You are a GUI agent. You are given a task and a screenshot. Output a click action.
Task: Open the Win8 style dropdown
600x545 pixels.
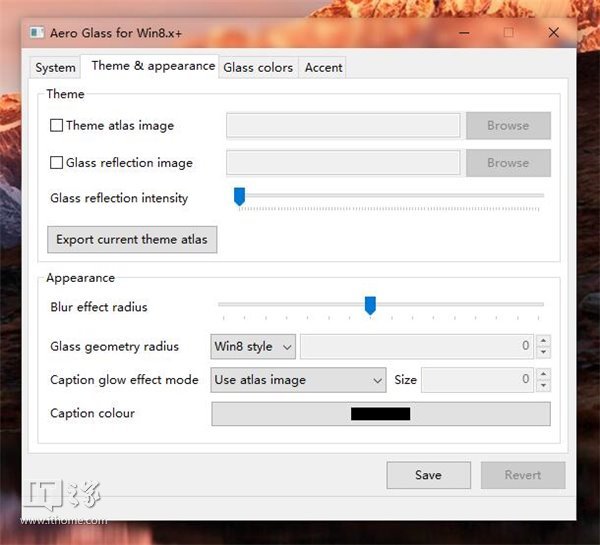(x=253, y=347)
